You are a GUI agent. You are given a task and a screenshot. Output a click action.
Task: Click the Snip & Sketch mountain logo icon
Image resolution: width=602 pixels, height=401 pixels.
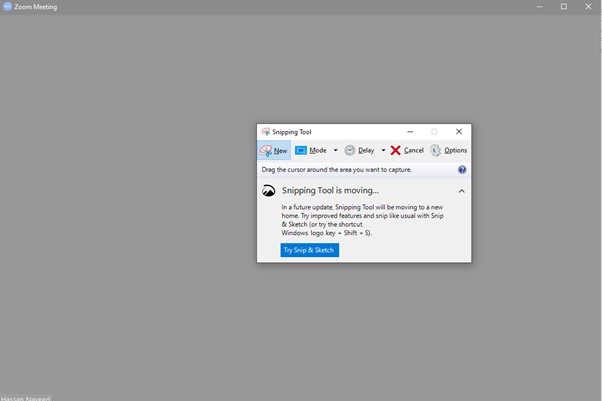(x=268, y=191)
